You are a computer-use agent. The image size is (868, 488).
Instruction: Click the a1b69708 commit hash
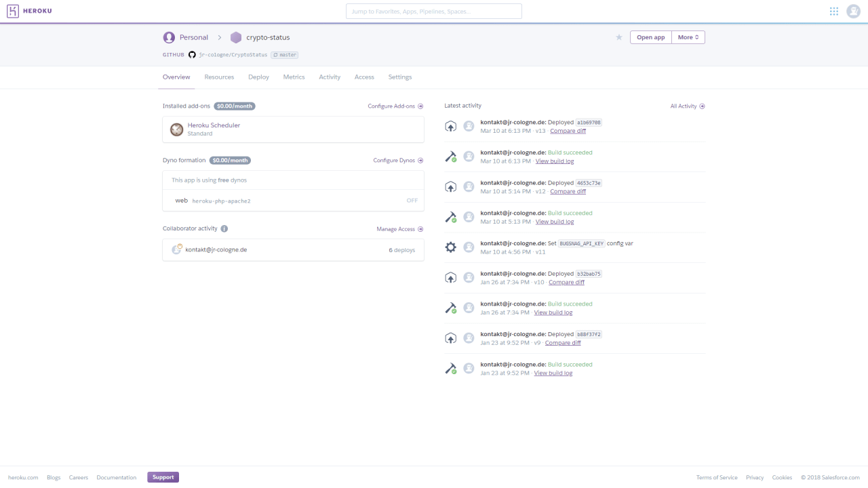[x=589, y=123]
